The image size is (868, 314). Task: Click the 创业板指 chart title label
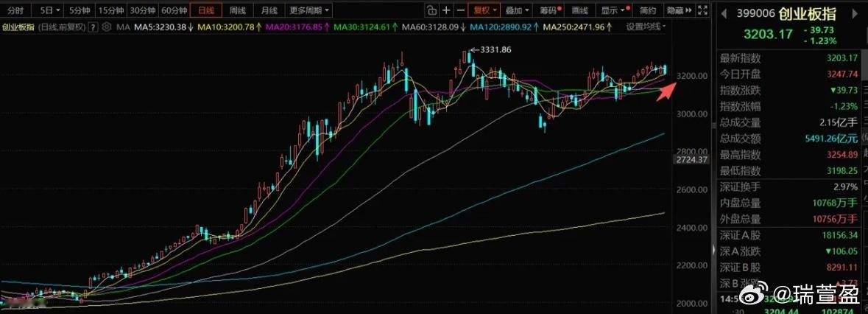(x=18, y=27)
